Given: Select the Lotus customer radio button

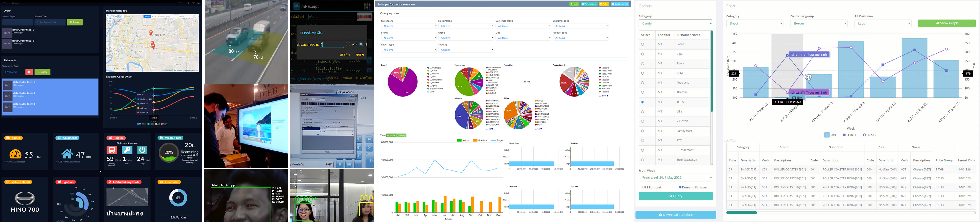Looking at the screenshot, I should click(x=642, y=44).
